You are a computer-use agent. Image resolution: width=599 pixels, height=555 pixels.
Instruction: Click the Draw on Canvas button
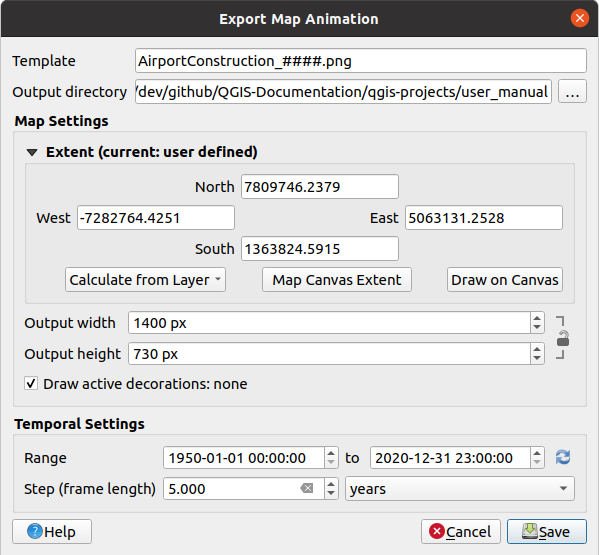[505, 280]
